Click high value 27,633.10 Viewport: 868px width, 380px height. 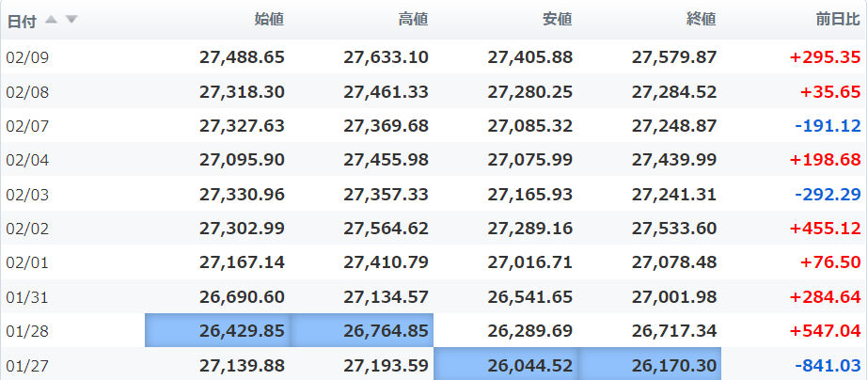tap(386, 57)
